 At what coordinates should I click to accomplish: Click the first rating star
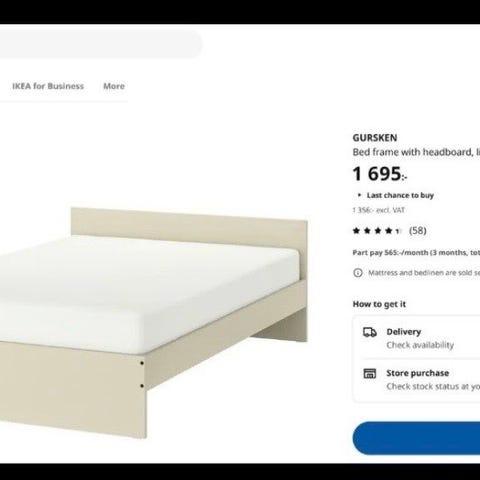[356, 231]
